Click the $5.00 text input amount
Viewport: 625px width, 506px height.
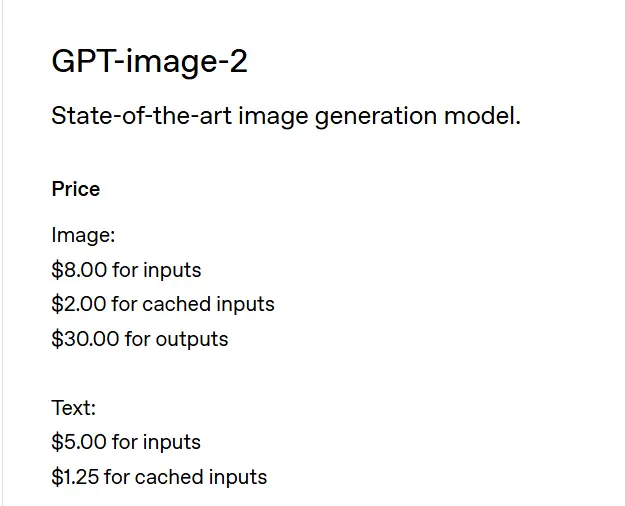[77, 442]
